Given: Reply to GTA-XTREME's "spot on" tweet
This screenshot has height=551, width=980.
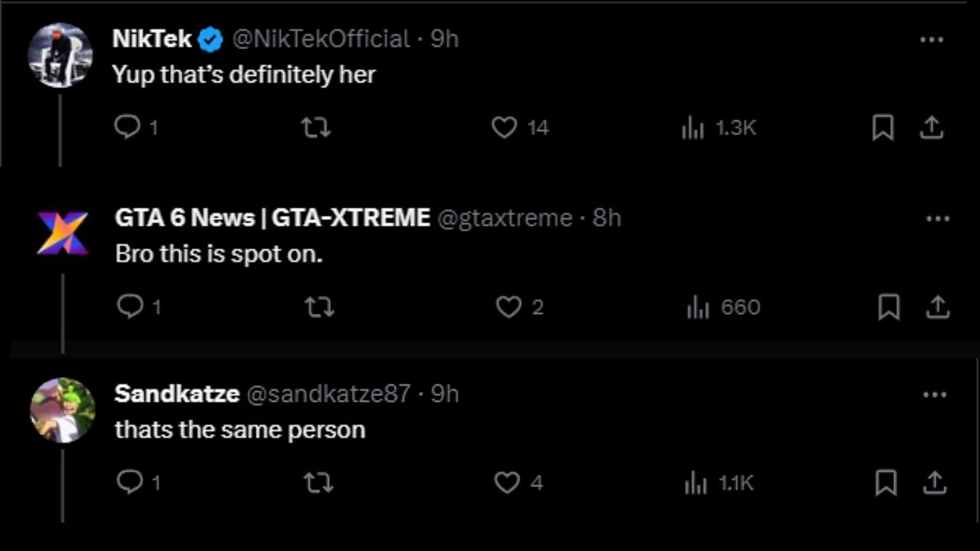Looking at the screenshot, I should (x=130, y=306).
